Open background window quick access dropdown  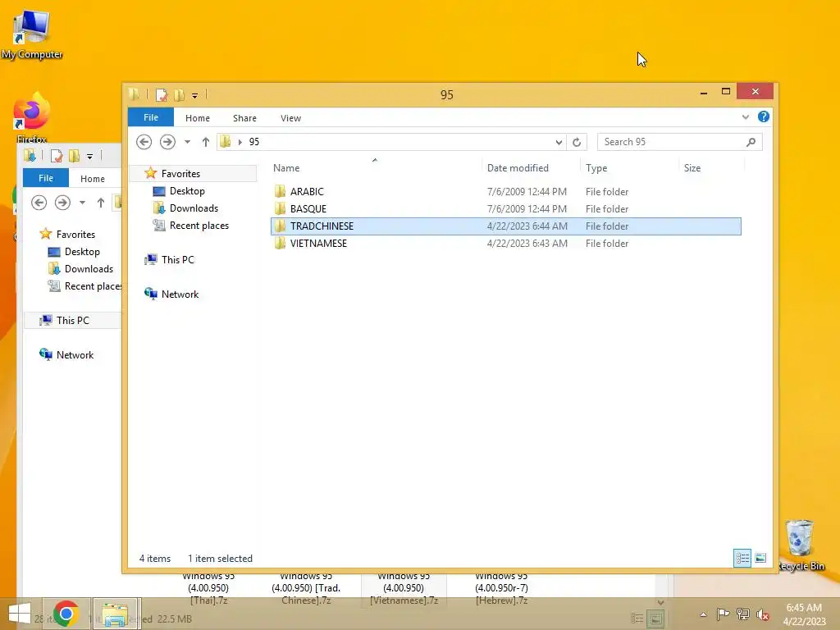[90, 157]
